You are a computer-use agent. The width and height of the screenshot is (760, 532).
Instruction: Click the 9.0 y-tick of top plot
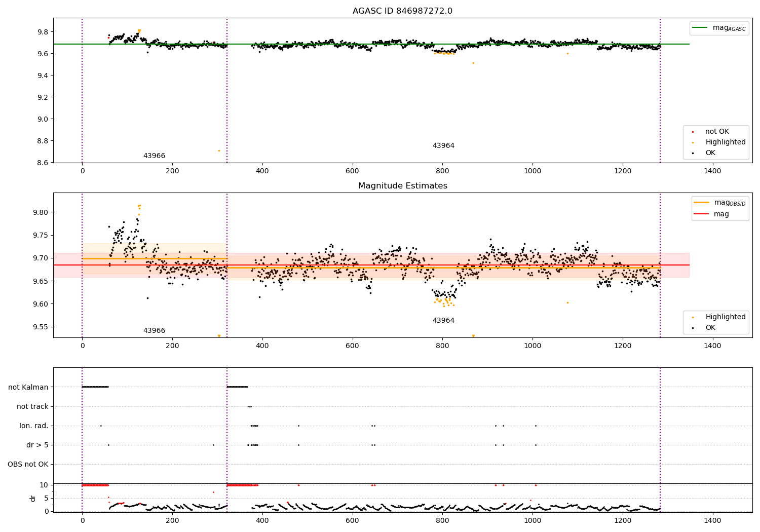point(43,119)
